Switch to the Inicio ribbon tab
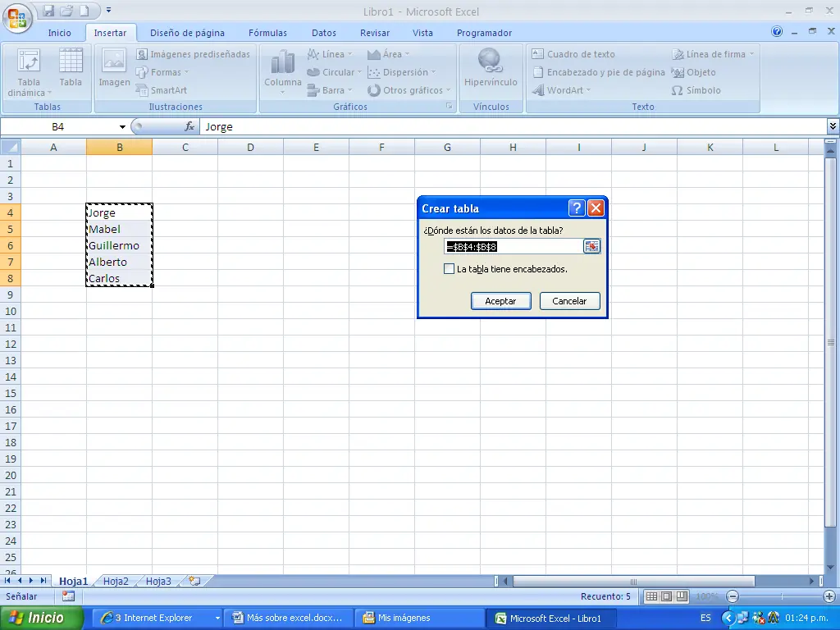 [59, 33]
